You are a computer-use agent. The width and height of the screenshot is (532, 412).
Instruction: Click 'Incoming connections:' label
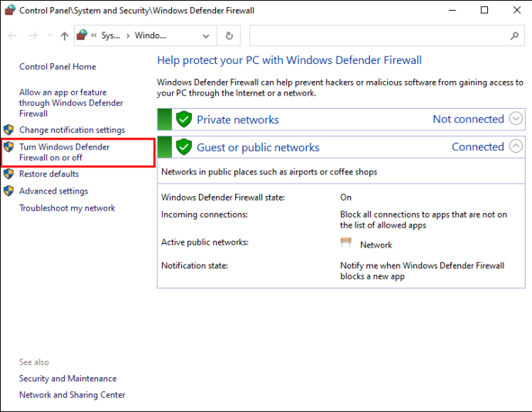(204, 214)
